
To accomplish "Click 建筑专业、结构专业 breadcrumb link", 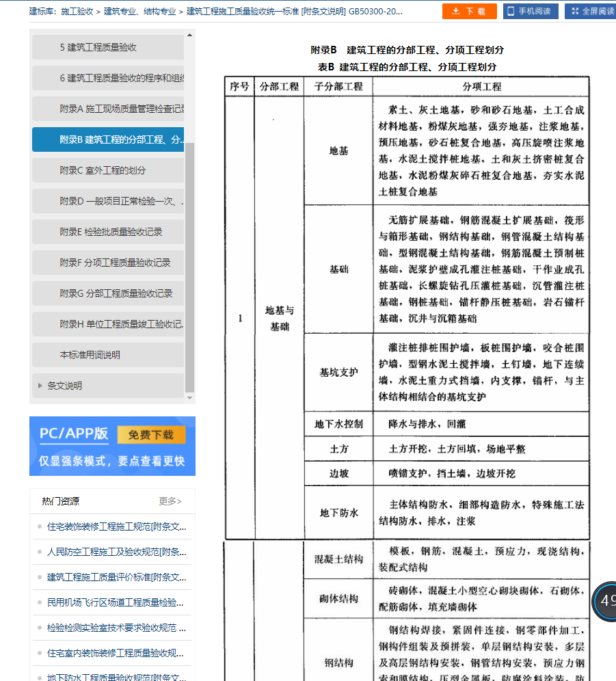I will pos(140,12).
